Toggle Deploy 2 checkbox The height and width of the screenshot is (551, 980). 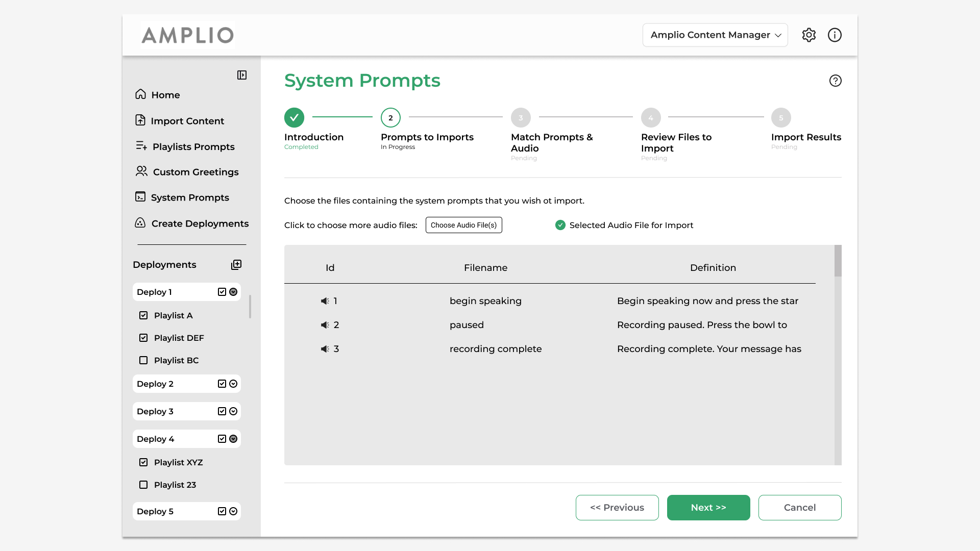(222, 384)
